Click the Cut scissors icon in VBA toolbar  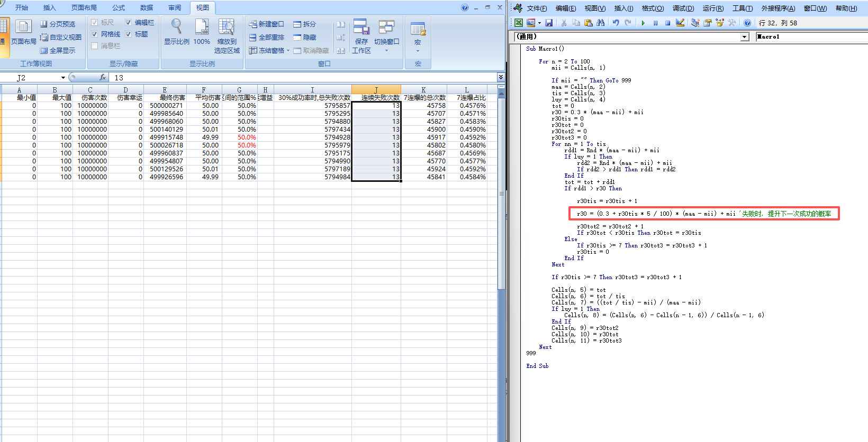click(x=564, y=23)
